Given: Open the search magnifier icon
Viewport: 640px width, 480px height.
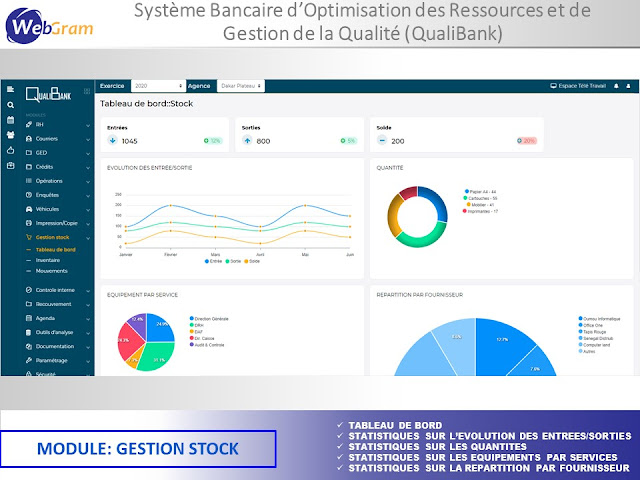Looking at the screenshot, I should 11,105.
